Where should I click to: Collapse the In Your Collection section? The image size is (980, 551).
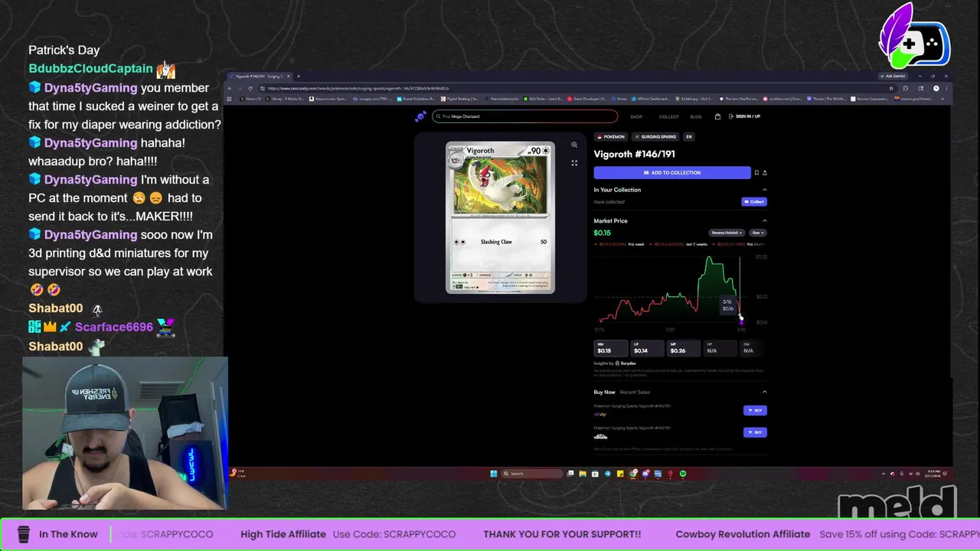coord(764,190)
